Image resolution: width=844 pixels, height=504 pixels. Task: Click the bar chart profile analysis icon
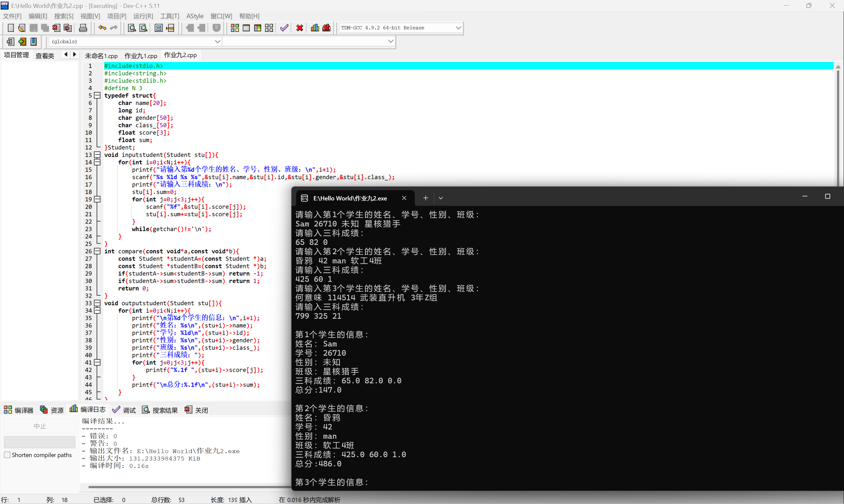pyautogui.click(x=315, y=28)
